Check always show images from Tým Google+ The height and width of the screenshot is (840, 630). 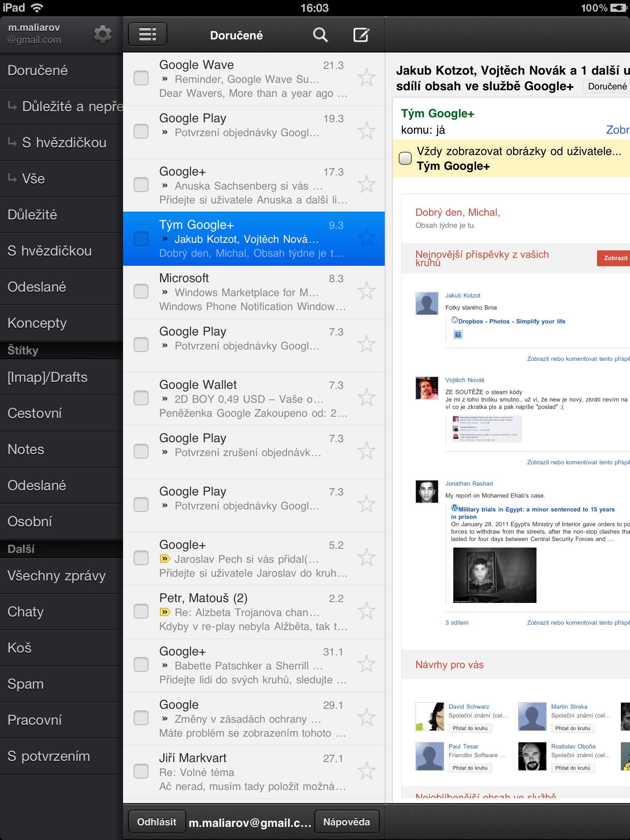[405, 158]
